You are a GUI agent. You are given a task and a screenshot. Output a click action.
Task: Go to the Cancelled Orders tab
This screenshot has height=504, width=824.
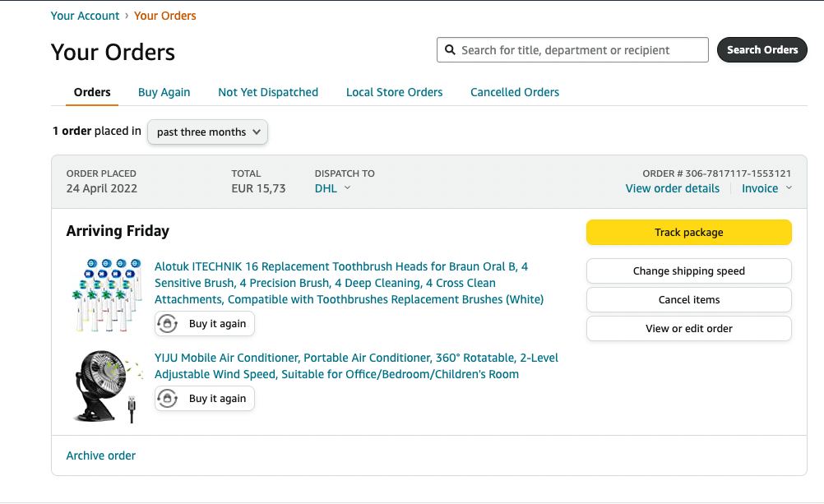tap(514, 92)
